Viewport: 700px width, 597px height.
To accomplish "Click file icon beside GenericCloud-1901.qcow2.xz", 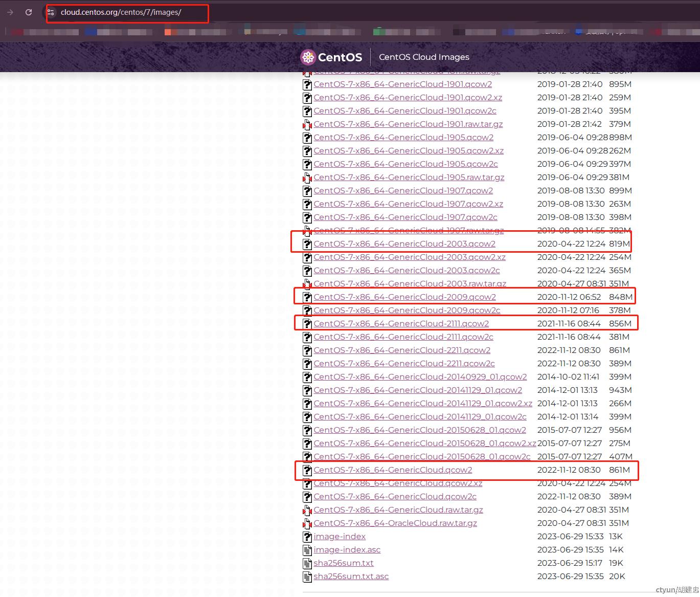I will click(x=307, y=98).
